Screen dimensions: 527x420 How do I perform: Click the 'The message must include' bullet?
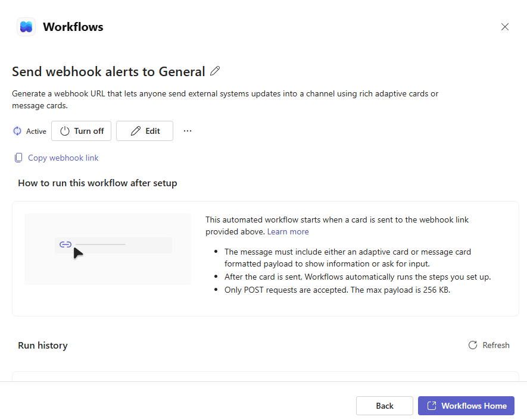coord(348,258)
